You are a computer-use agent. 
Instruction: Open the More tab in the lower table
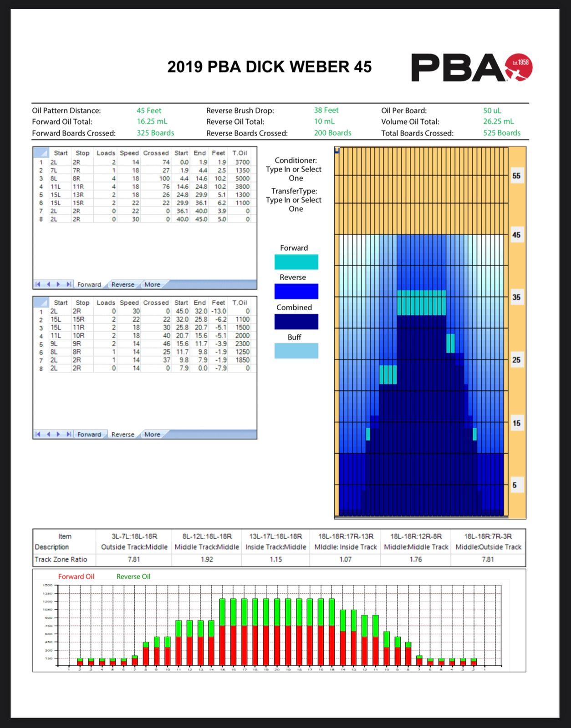152,434
